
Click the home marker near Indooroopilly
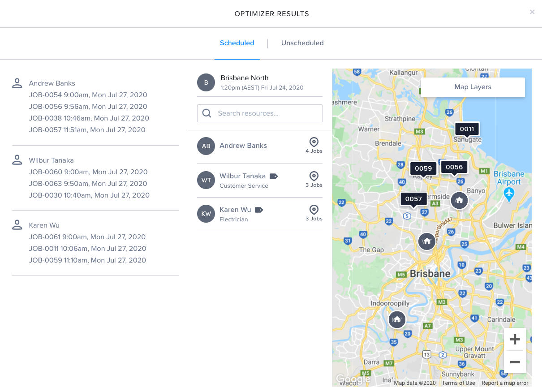pyautogui.click(x=396, y=319)
